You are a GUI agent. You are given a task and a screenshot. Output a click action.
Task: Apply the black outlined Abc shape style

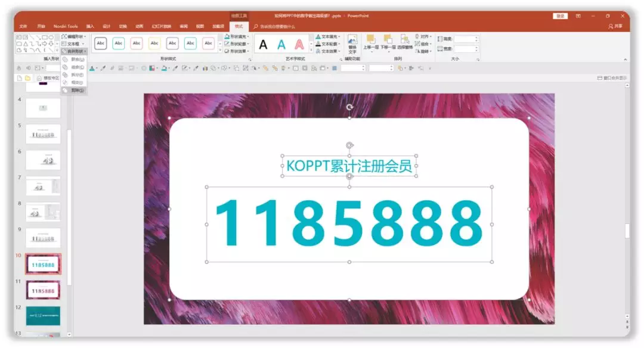(x=101, y=44)
